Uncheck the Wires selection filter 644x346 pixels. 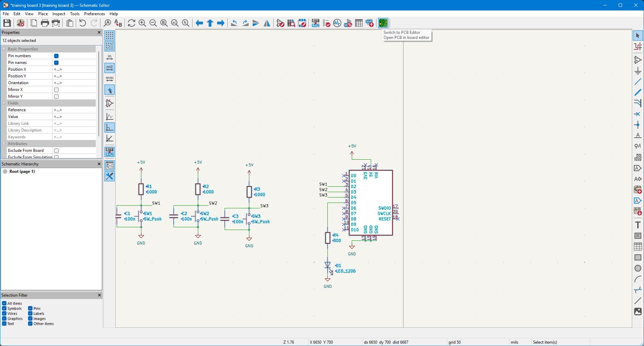[4, 314]
